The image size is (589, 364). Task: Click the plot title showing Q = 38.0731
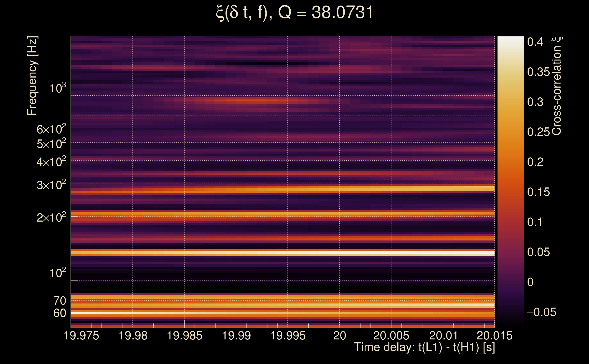(294, 13)
